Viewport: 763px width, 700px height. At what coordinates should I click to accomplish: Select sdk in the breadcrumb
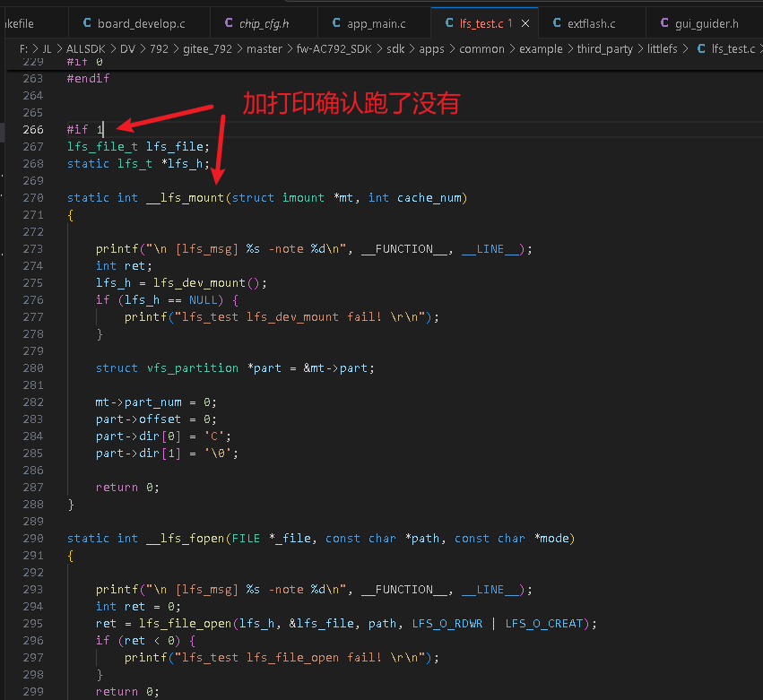point(395,49)
